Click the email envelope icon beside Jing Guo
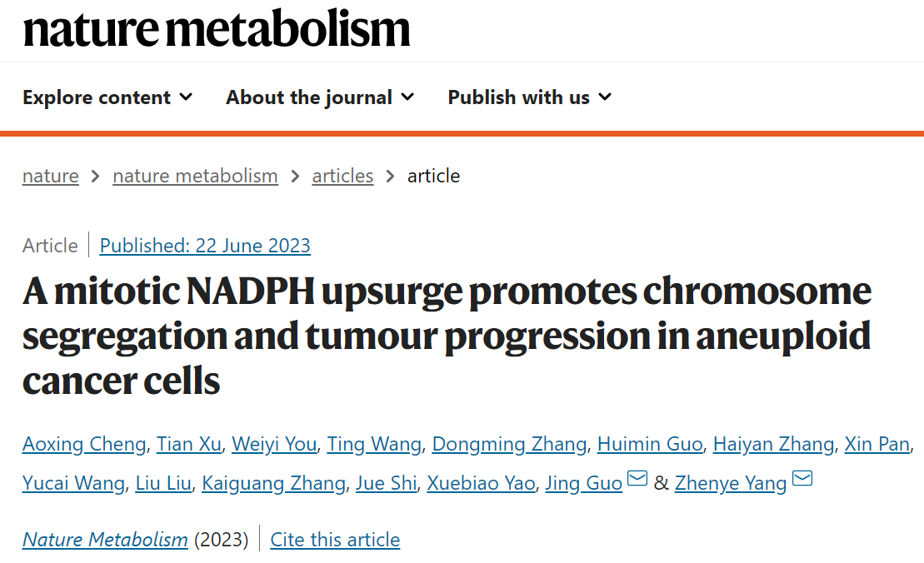The height and width of the screenshot is (563, 924). coord(637,478)
